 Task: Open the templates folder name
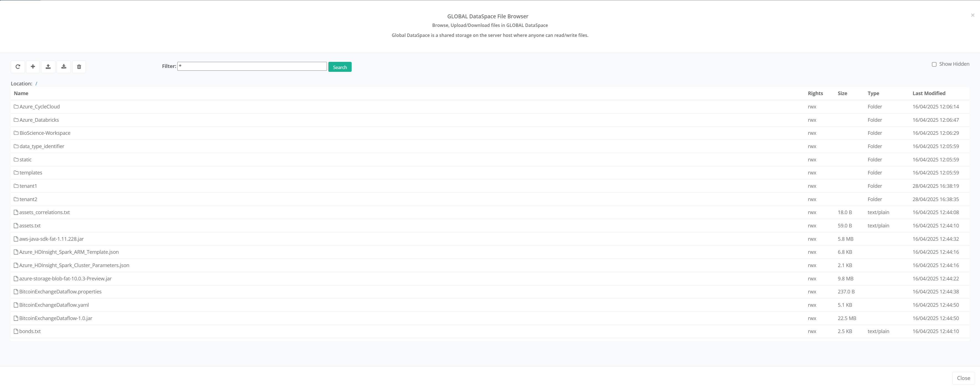coord(31,173)
